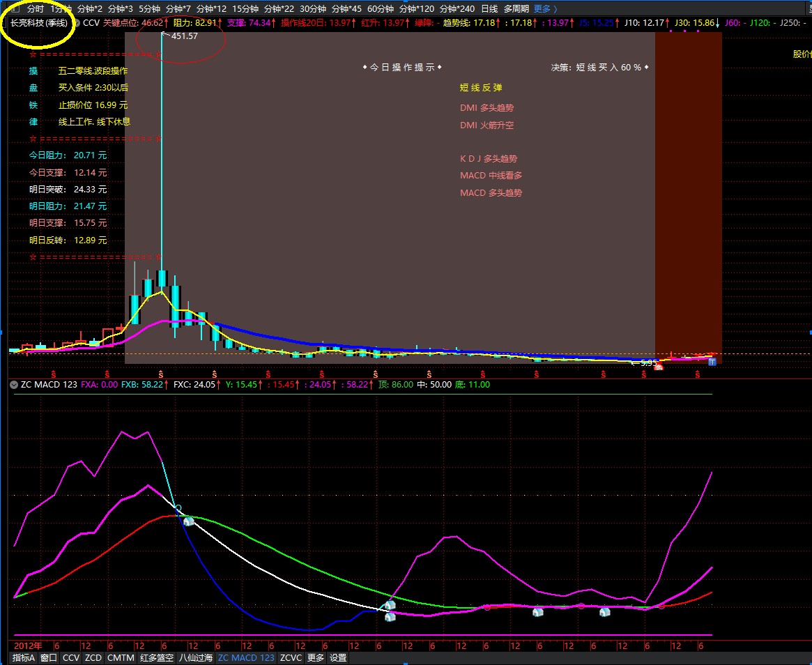Switch the indicator to ZCD

[x=93, y=658]
